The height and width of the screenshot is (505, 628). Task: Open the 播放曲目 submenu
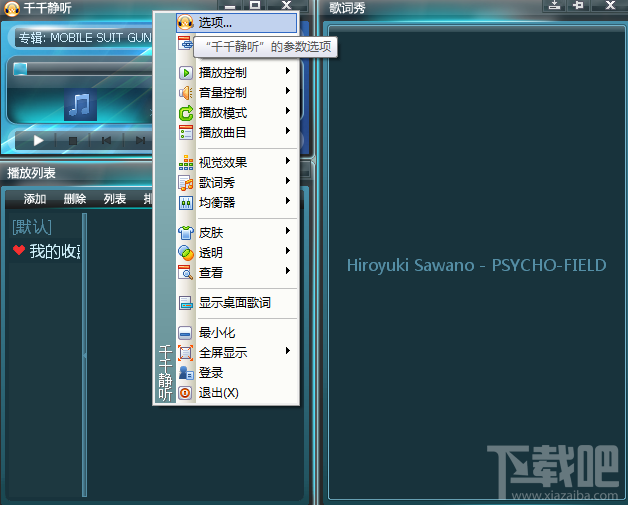tap(237, 133)
